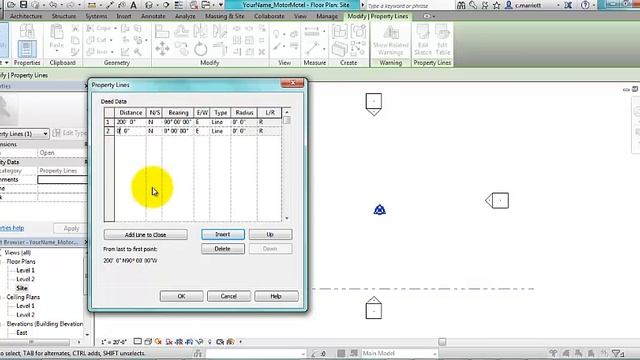Viewport: 640px width, 360px height.
Task: Click the Cope icon in Geometry panel
Action: (x=90, y=28)
